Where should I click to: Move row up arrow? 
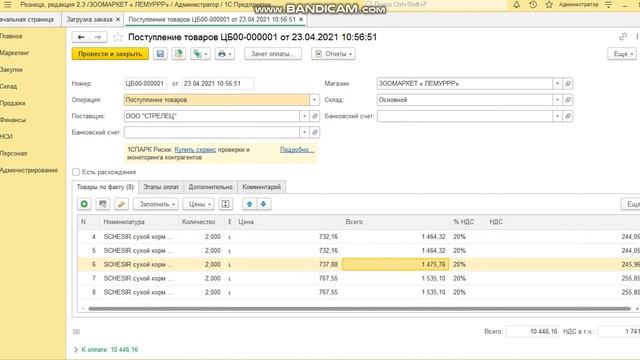[x=249, y=204]
